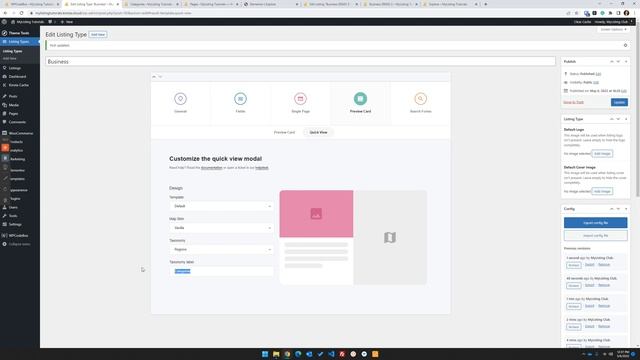Open Users in the sidebar
Screen dimensions: 640x360
point(13,207)
